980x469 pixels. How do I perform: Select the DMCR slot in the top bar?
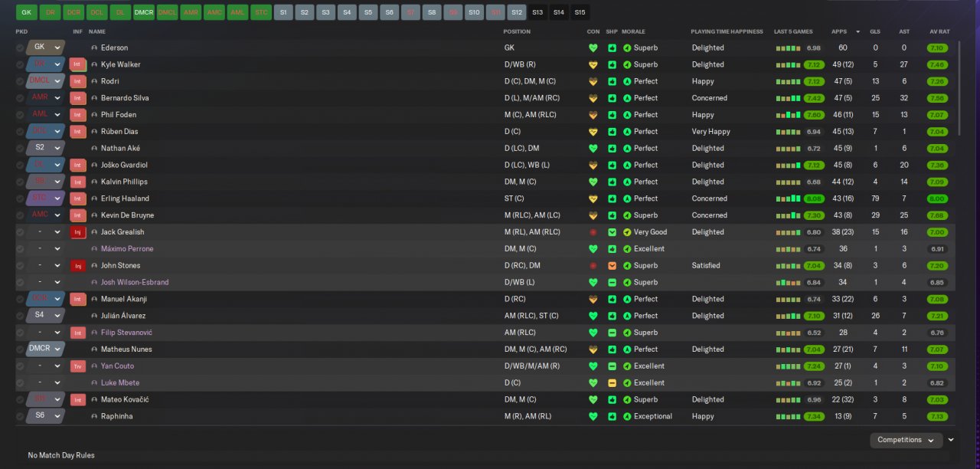pyautogui.click(x=144, y=12)
